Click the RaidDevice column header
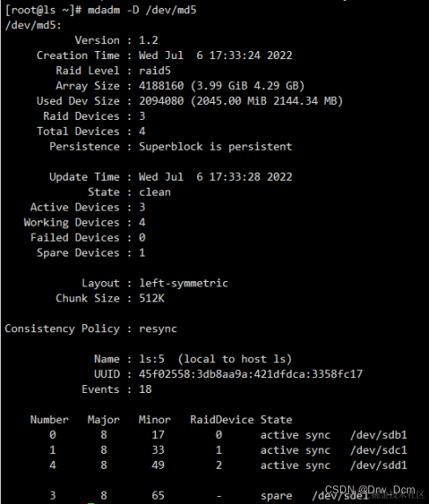 222,419
